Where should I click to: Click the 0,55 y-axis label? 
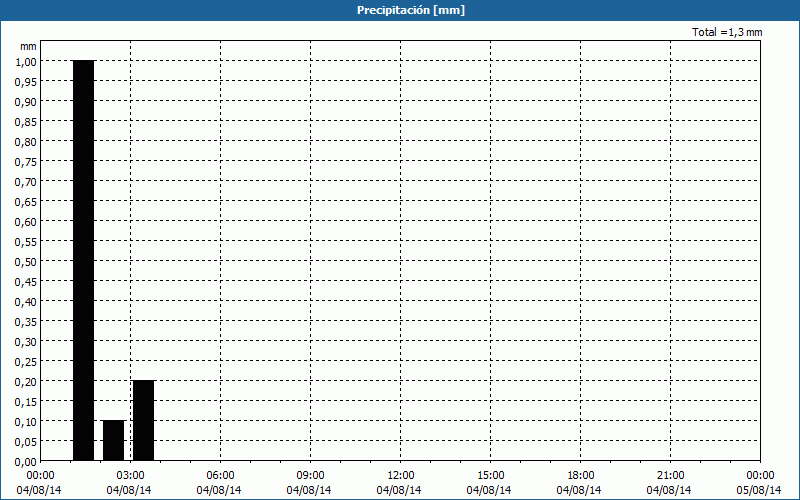coord(26,241)
